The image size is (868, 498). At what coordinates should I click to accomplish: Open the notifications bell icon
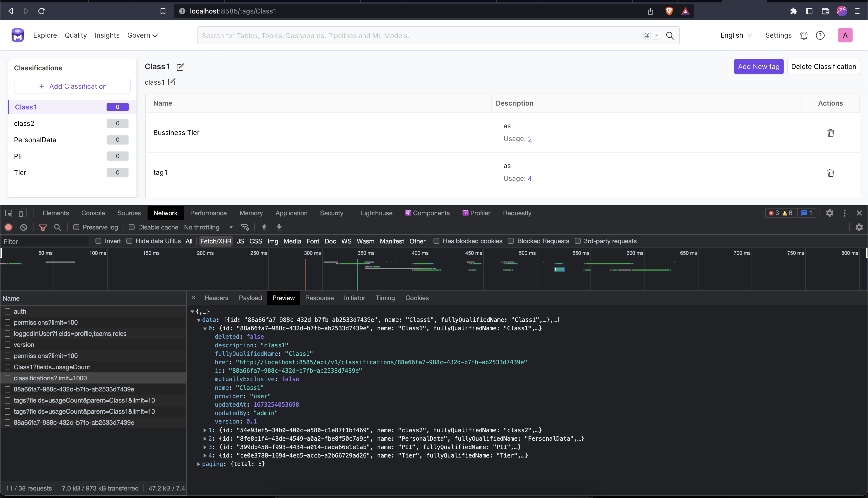(804, 36)
